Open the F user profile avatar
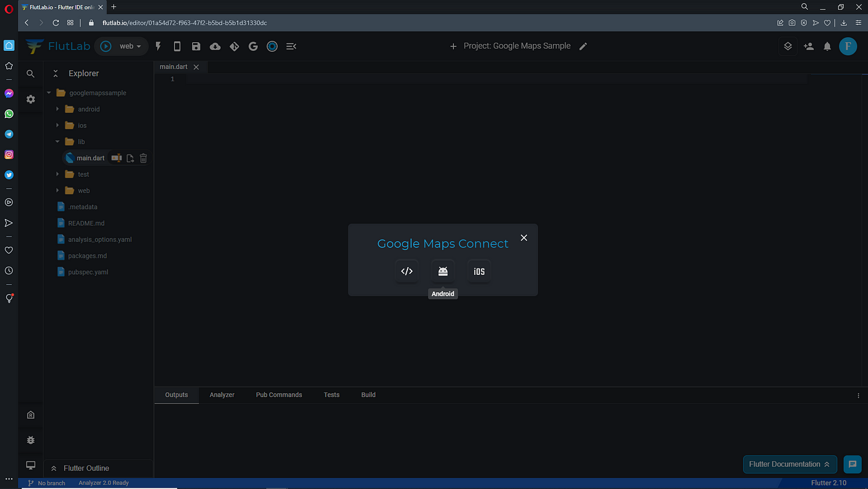 [x=848, y=46]
